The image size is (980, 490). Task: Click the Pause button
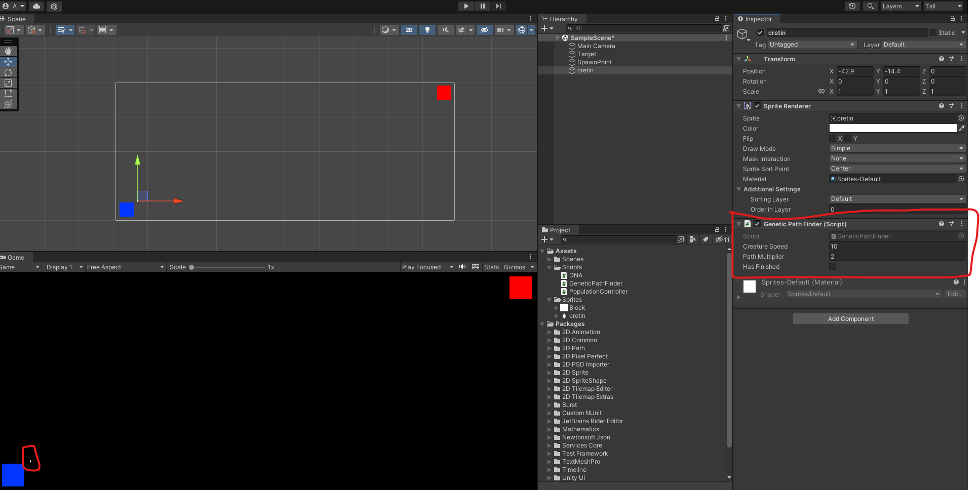[482, 6]
